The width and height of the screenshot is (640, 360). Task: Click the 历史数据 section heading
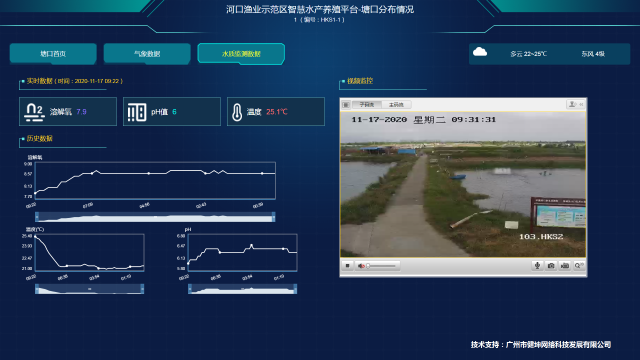(x=40, y=139)
